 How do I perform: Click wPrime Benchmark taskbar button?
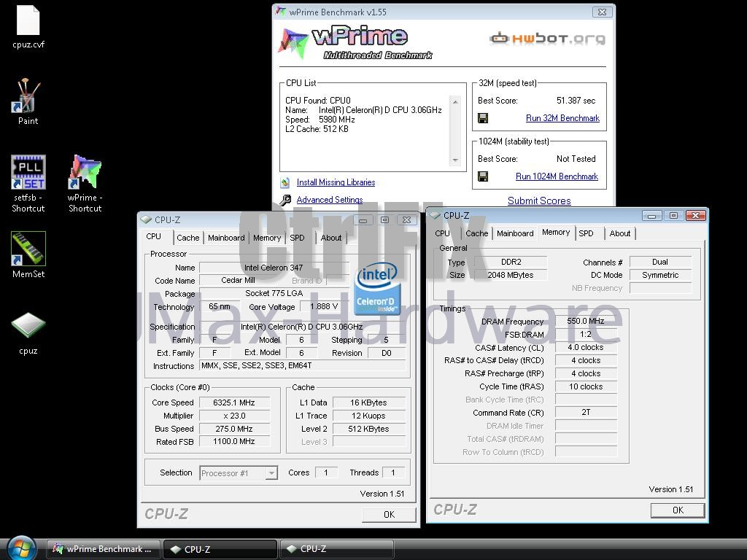click(x=104, y=549)
